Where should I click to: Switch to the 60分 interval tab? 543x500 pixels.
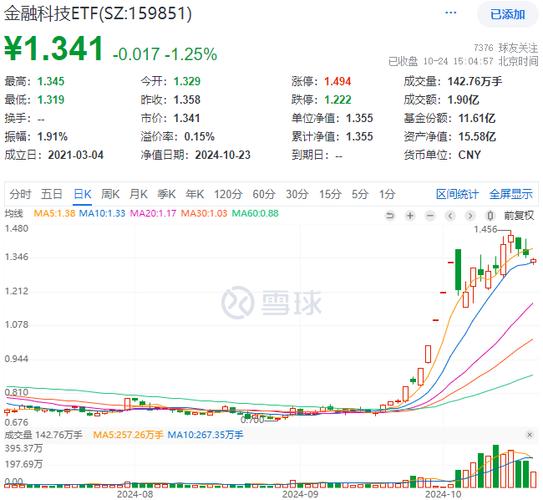pos(264,194)
